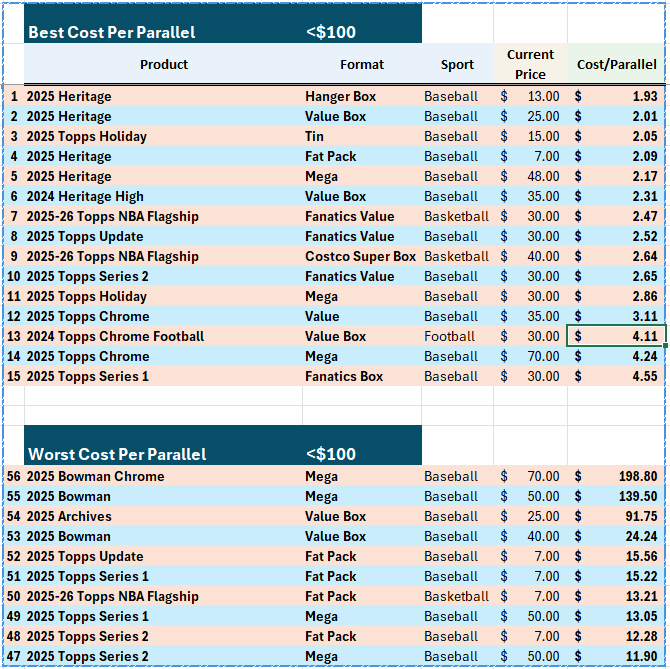Select the 2.09 cost per parallel cell
This screenshot has width=670, height=669.
click(x=616, y=156)
